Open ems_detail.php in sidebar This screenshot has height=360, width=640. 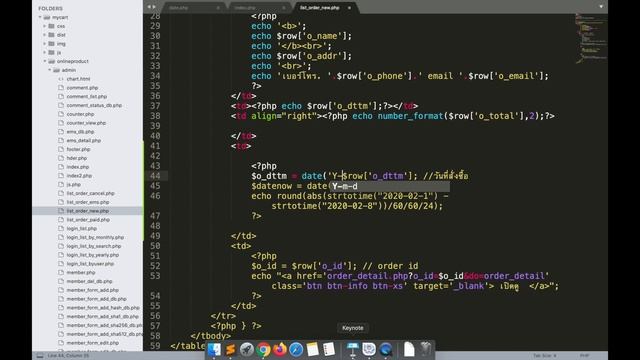coord(84,140)
